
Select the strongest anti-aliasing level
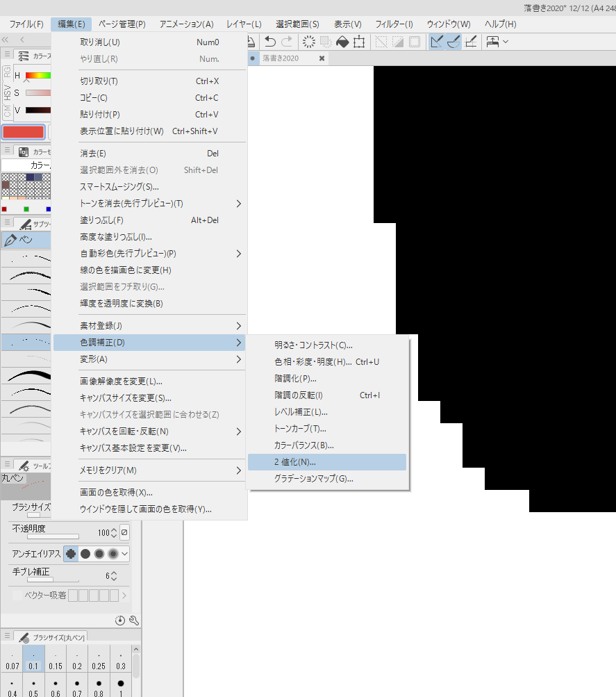click(x=113, y=554)
